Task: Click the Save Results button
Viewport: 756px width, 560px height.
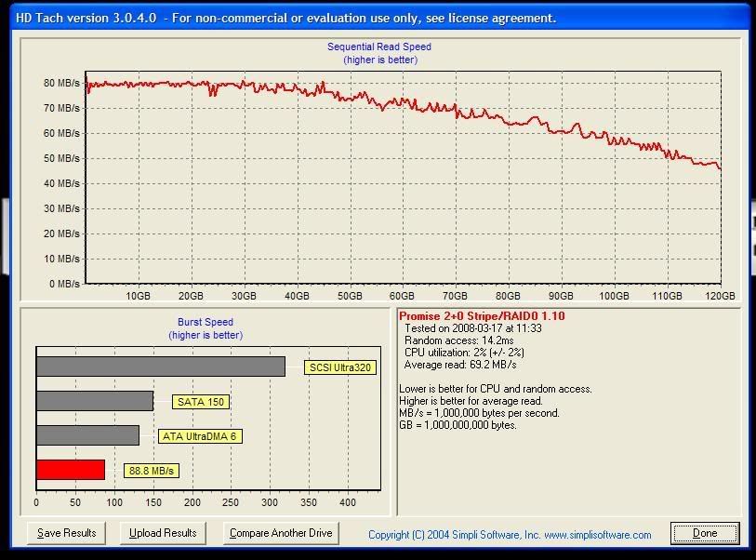Action: [x=67, y=533]
